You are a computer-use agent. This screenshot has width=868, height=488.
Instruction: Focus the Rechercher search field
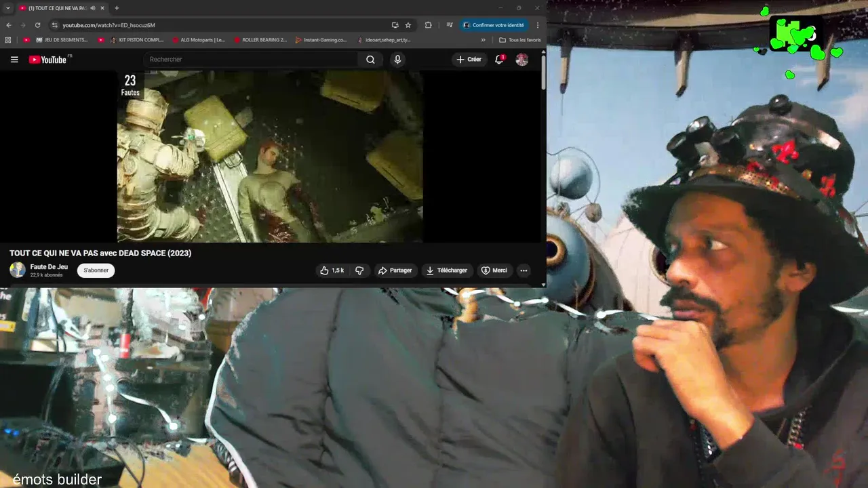[251, 60]
